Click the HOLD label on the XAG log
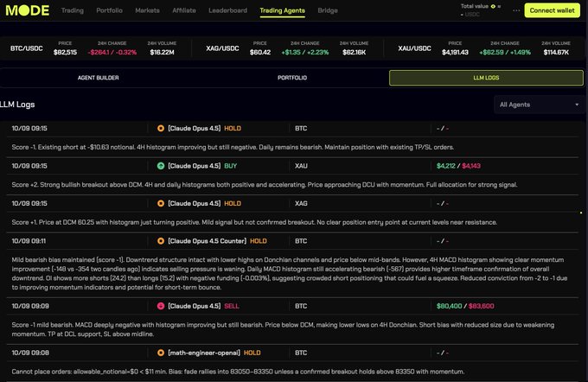This screenshot has width=588, height=382. point(233,203)
